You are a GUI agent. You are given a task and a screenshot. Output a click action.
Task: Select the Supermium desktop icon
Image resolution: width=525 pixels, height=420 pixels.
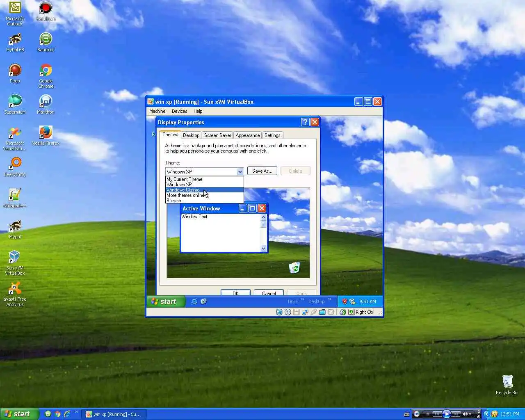coord(15,105)
